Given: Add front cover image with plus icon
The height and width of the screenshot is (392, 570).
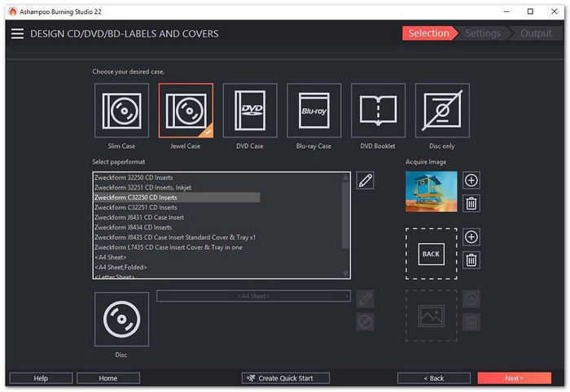Looking at the screenshot, I should pos(471,181).
